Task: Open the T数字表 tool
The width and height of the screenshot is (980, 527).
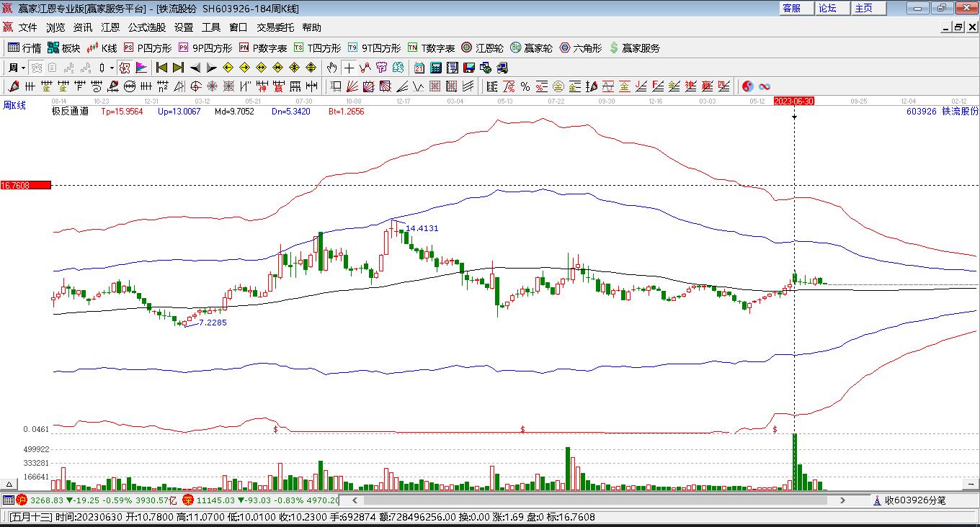Action: (x=431, y=48)
